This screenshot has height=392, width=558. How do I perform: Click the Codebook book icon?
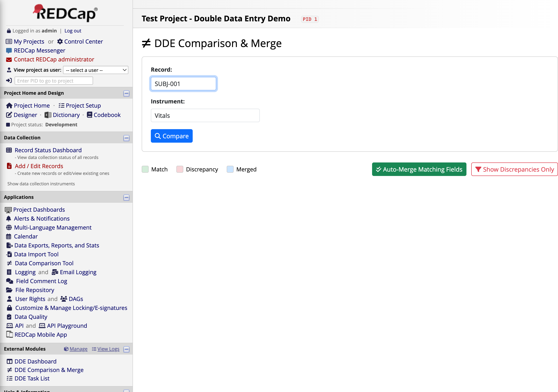(x=89, y=115)
